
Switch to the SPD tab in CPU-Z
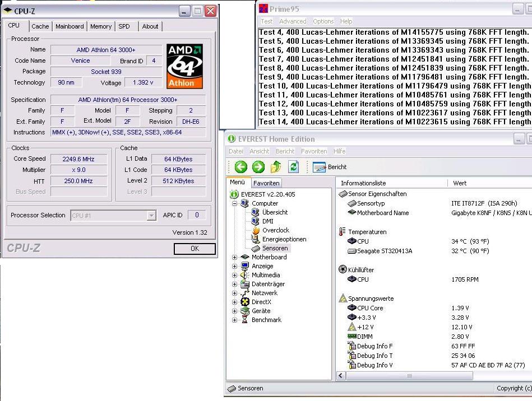(x=124, y=26)
